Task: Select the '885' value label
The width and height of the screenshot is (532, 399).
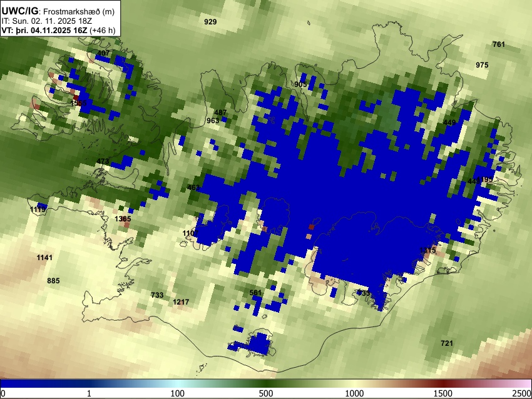Action: tap(53, 281)
